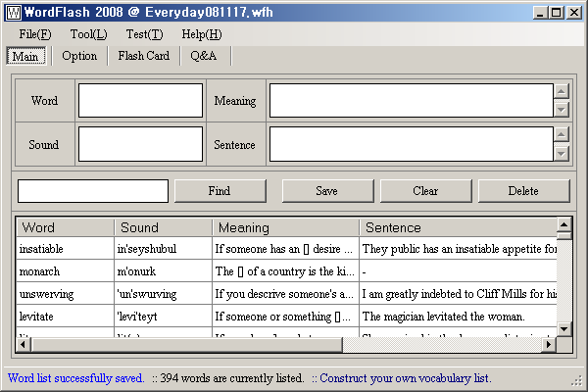Click the Save button
The width and height of the screenshot is (588, 392).
327,191
